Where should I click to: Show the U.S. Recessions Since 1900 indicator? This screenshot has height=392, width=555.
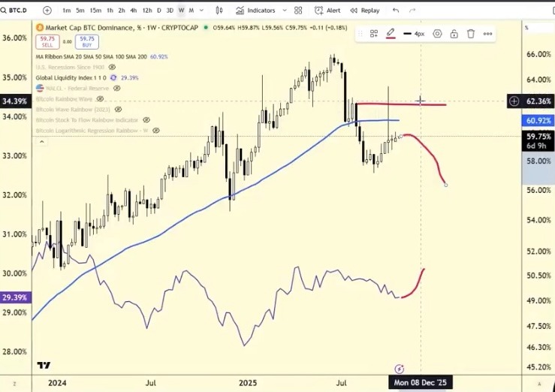[x=112, y=68]
